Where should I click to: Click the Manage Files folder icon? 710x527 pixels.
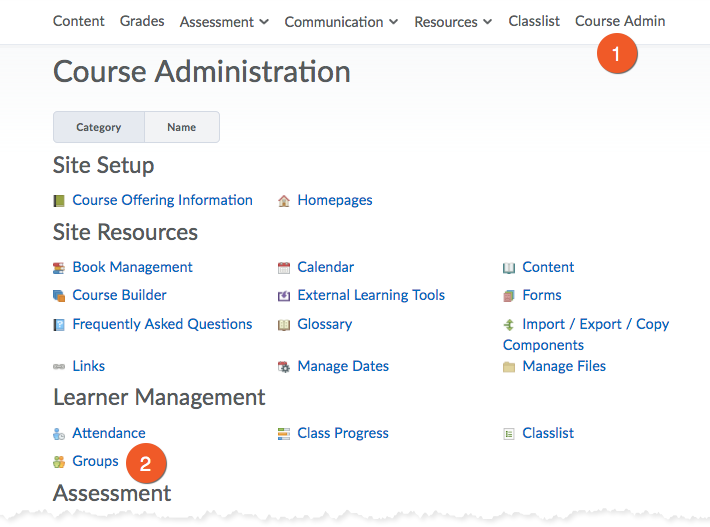tap(509, 367)
